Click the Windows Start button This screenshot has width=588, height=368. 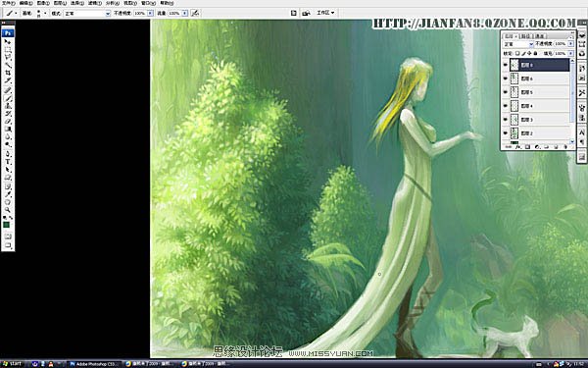(12, 364)
